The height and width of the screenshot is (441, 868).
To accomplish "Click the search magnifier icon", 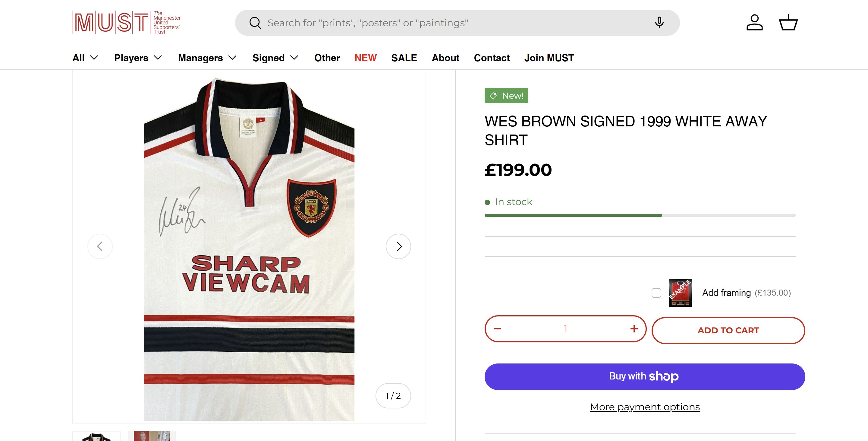I will [x=255, y=23].
